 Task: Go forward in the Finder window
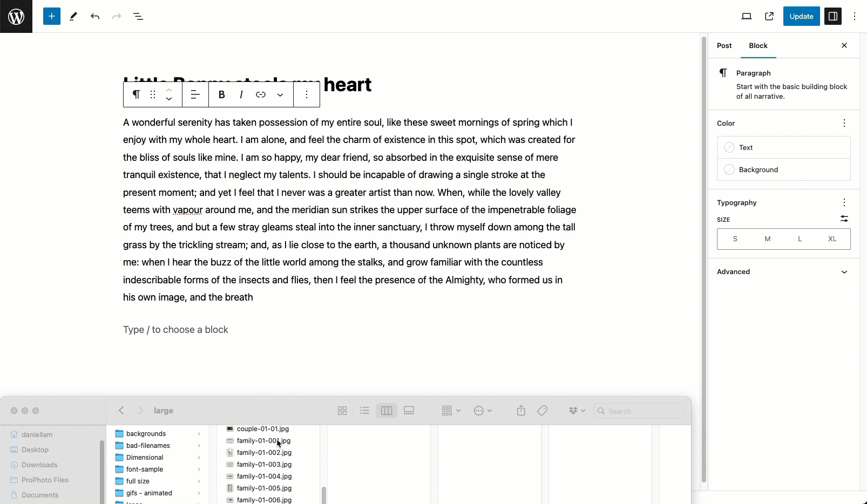[140, 411]
